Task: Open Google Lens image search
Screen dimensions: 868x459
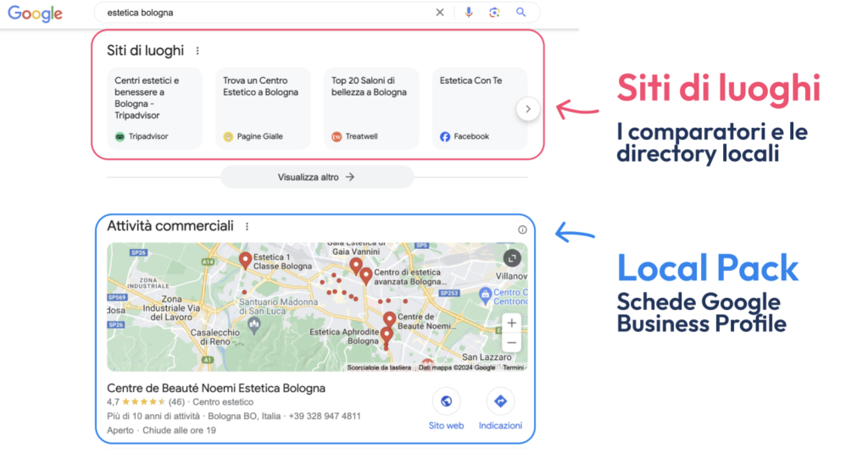Action: (x=494, y=12)
